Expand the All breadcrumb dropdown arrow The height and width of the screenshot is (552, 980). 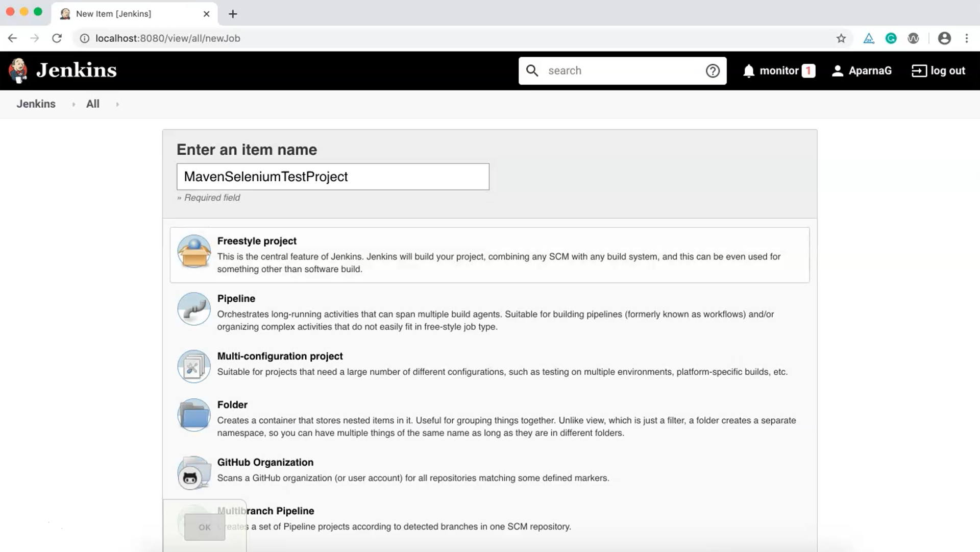[117, 104]
